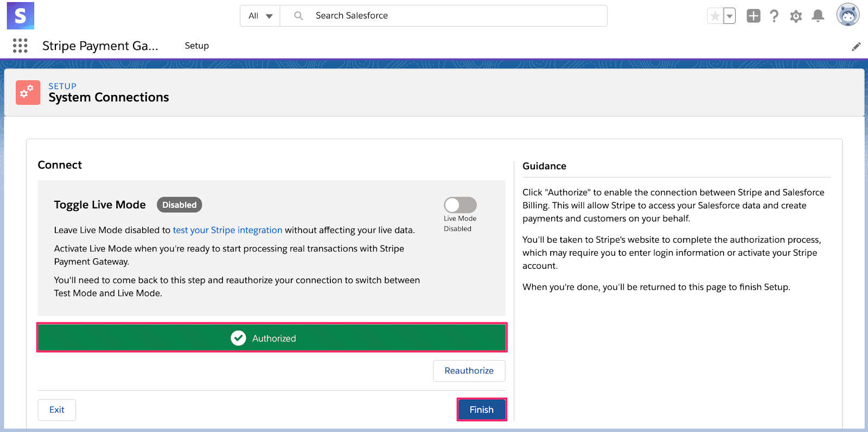The image size is (868, 432).
Task: Toggle the Live Mode switch
Action: 460,205
